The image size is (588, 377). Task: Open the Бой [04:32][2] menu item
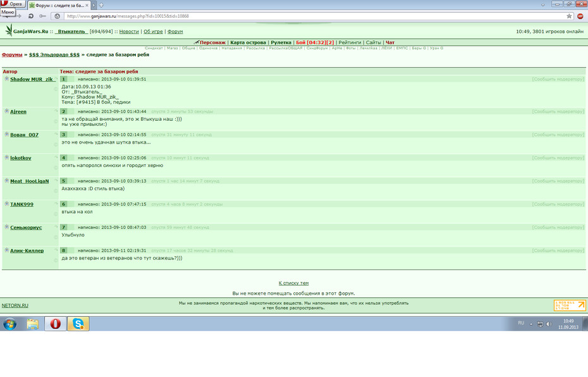(x=315, y=42)
